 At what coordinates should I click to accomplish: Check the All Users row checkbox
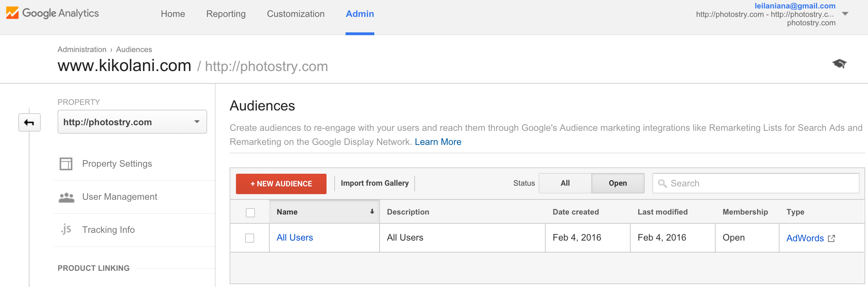[x=250, y=238]
